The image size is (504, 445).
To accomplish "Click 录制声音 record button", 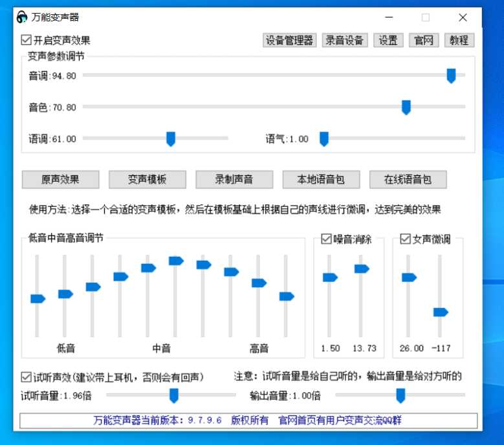I will [x=234, y=179].
